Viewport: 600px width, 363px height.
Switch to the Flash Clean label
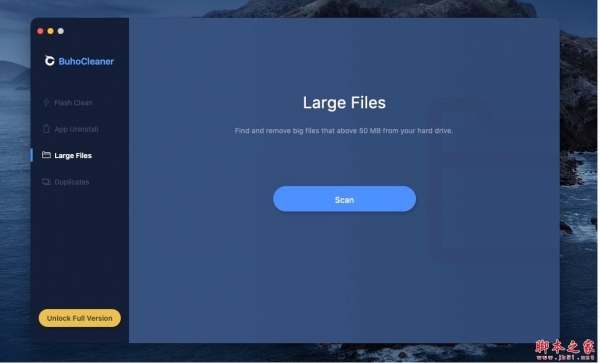[x=73, y=103]
